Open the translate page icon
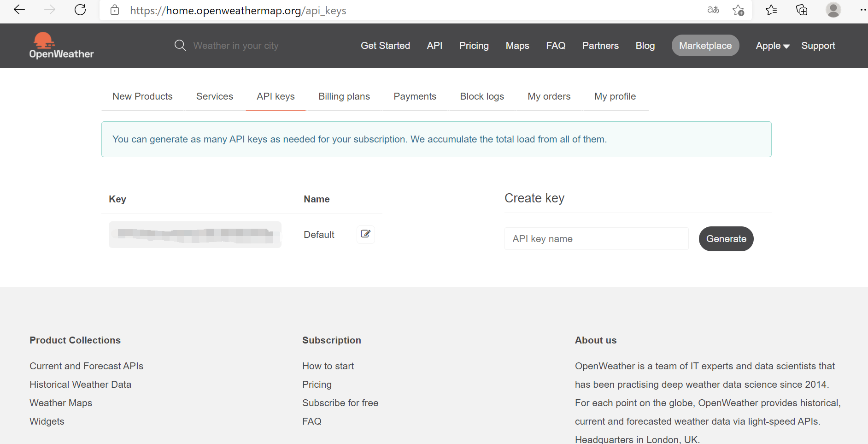Image resolution: width=868 pixels, height=444 pixels. coord(713,10)
